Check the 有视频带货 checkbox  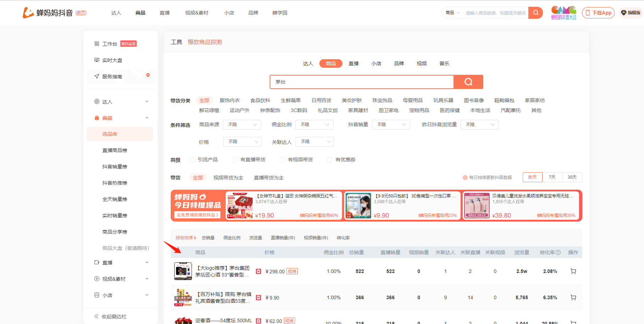point(282,160)
